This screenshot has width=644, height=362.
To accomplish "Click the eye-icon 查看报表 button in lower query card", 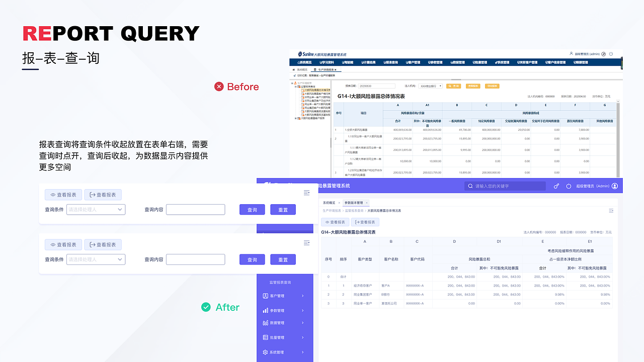I will (63, 245).
